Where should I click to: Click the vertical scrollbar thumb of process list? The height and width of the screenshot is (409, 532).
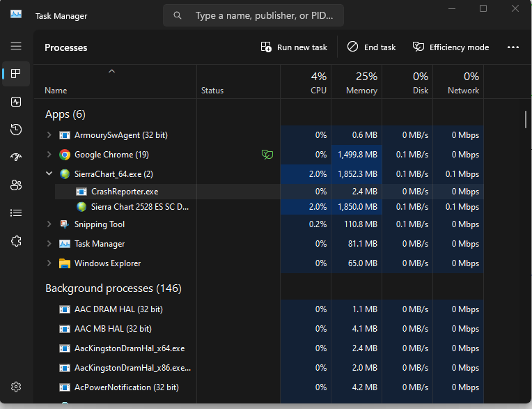[526, 119]
